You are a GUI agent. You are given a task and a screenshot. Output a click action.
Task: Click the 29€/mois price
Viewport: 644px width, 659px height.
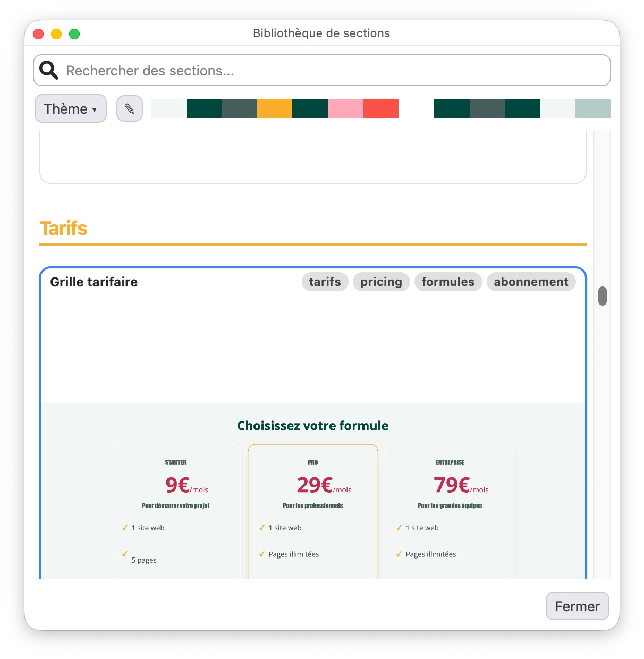[x=324, y=485]
